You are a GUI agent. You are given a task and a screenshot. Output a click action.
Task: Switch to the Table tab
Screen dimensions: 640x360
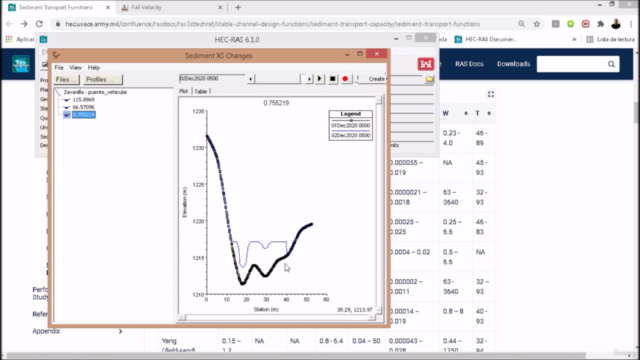(200, 91)
